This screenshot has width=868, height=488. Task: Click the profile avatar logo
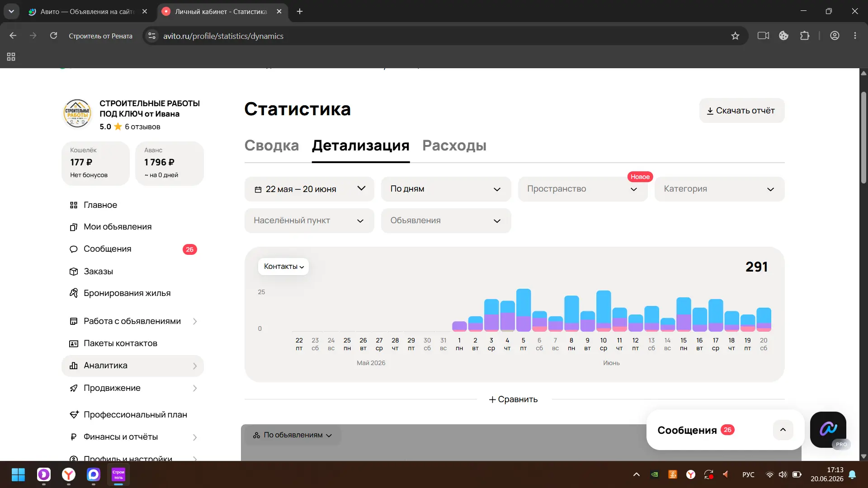click(77, 113)
